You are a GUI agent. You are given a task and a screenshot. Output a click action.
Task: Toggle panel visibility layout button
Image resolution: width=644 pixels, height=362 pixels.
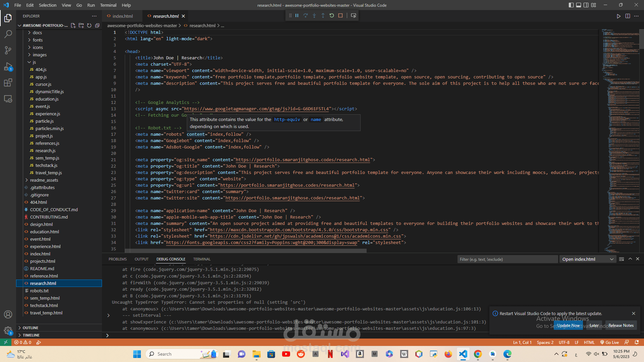(x=579, y=5)
